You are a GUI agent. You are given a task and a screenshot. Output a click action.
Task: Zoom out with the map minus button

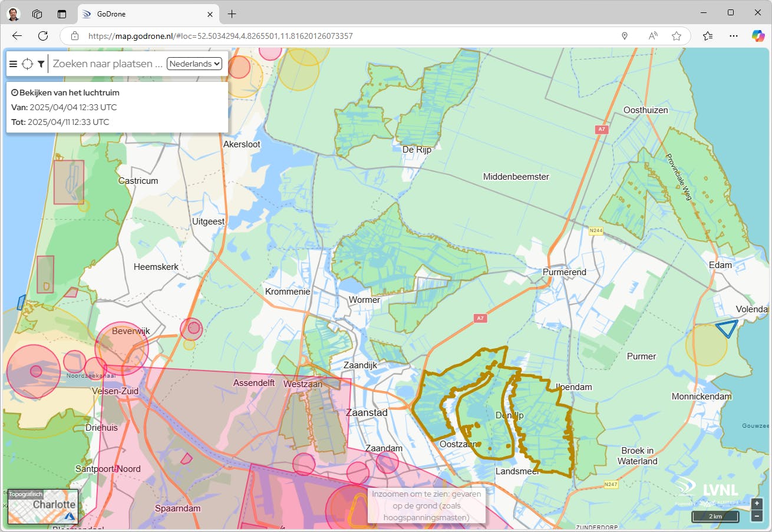(757, 516)
